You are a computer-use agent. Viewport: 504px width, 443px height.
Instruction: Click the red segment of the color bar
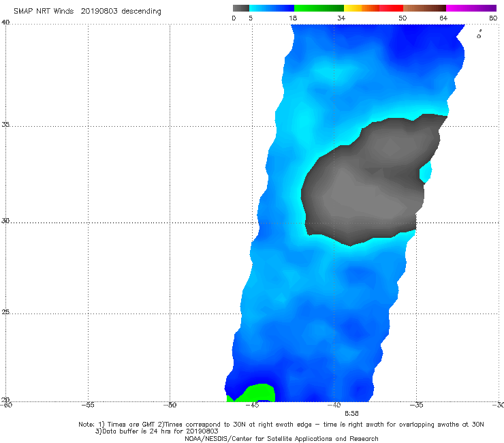(391, 8)
